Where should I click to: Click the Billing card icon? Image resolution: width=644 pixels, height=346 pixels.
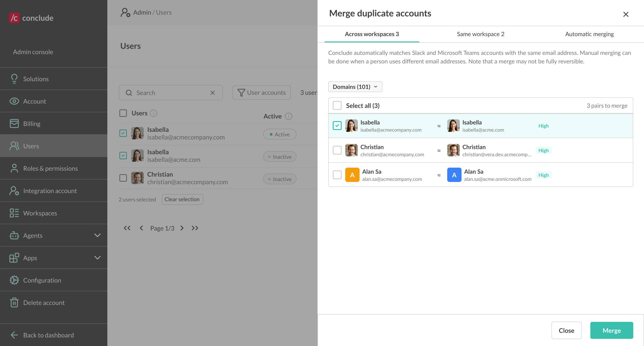(14, 123)
